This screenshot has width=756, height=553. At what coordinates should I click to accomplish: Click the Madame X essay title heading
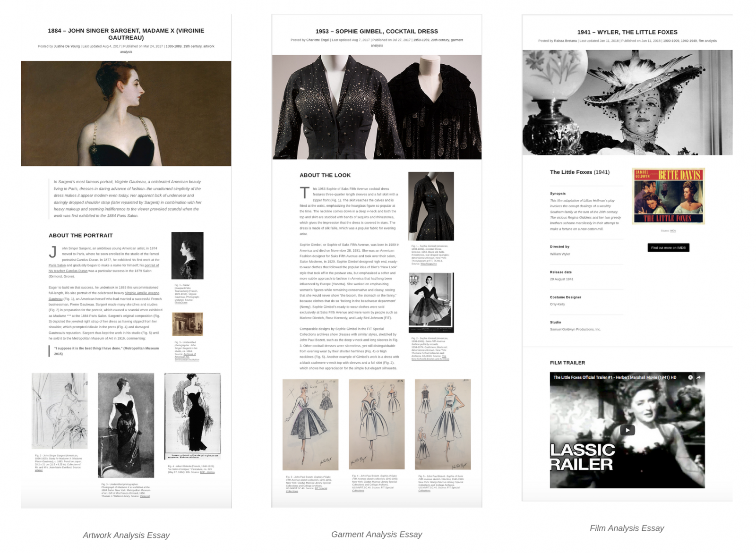tap(126, 34)
